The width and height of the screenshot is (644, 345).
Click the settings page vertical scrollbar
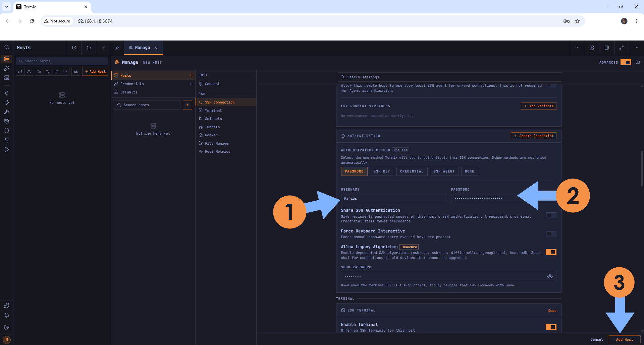[642, 168]
